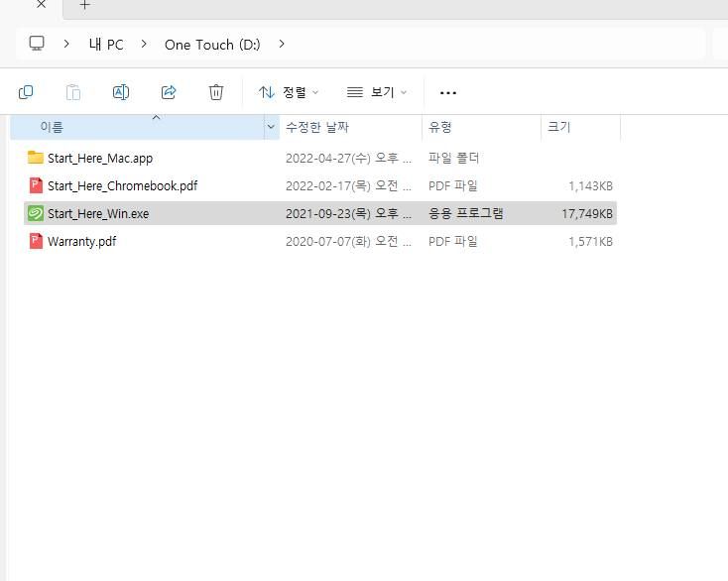
Task: Select the Warranty.pdf file
Action: pos(81,241)
